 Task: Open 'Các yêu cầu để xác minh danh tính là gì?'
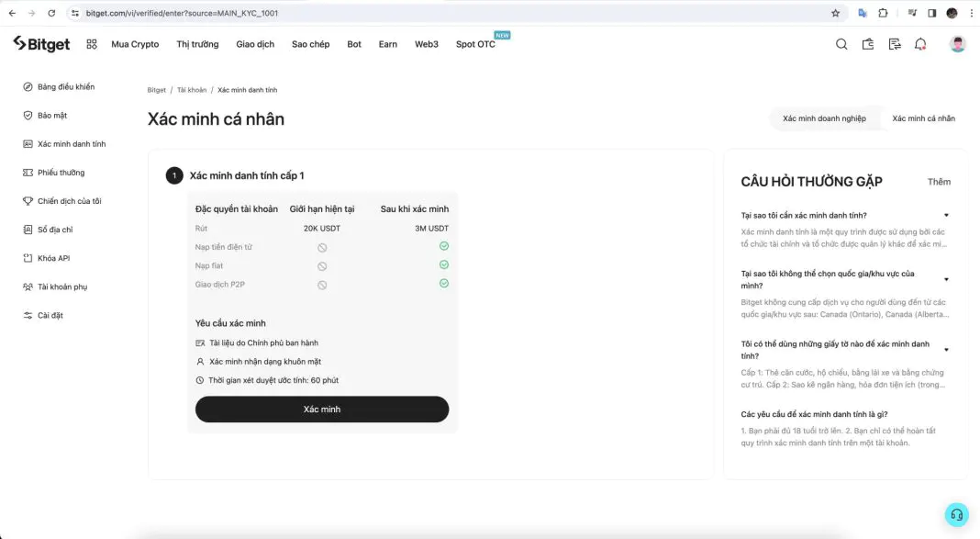tap(814, 414)
